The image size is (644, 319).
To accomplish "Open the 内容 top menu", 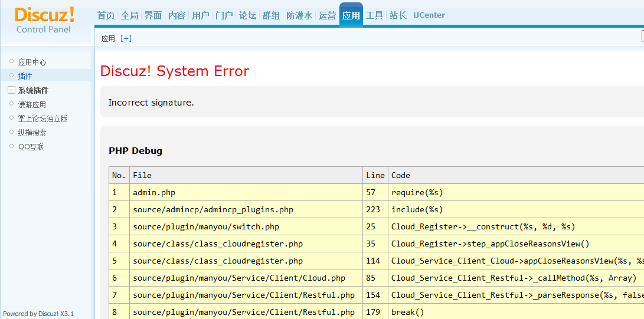I will (177, 15).
